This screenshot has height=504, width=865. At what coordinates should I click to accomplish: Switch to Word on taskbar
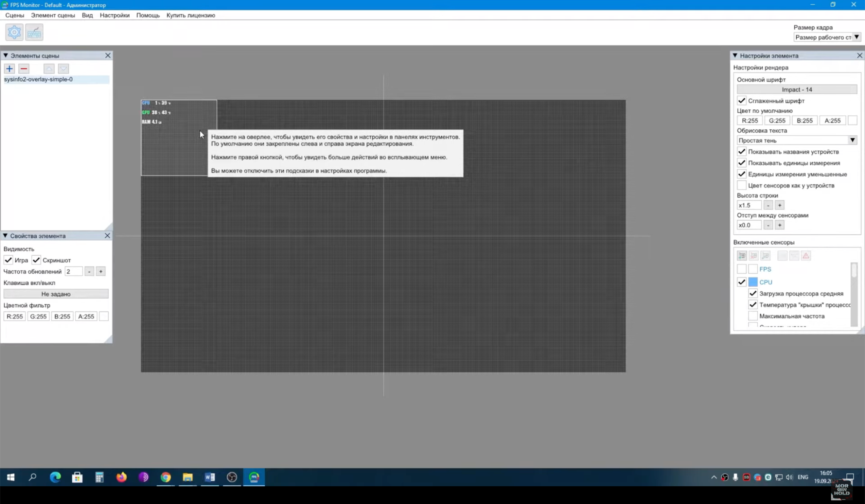coord(210,477)
